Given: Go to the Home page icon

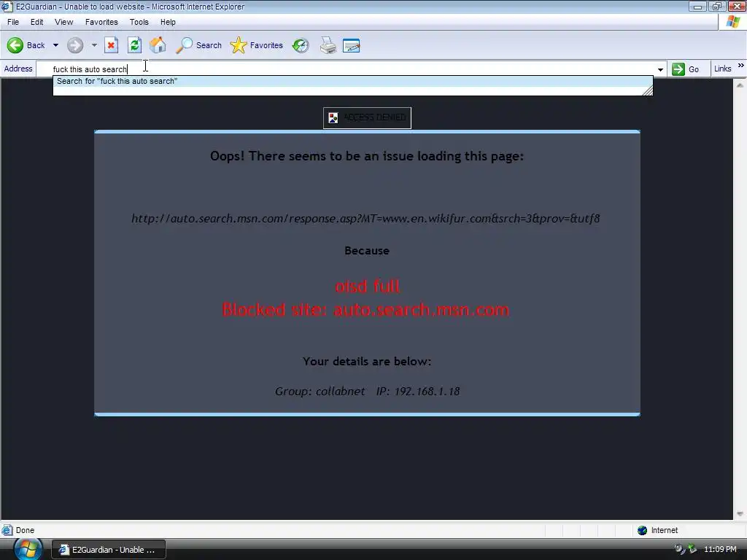Looking at the screenshot, I should [158, 45].
